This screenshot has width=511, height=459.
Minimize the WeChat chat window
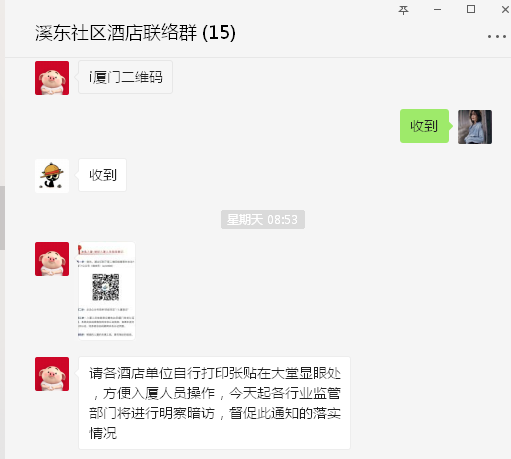click(438, 10)
